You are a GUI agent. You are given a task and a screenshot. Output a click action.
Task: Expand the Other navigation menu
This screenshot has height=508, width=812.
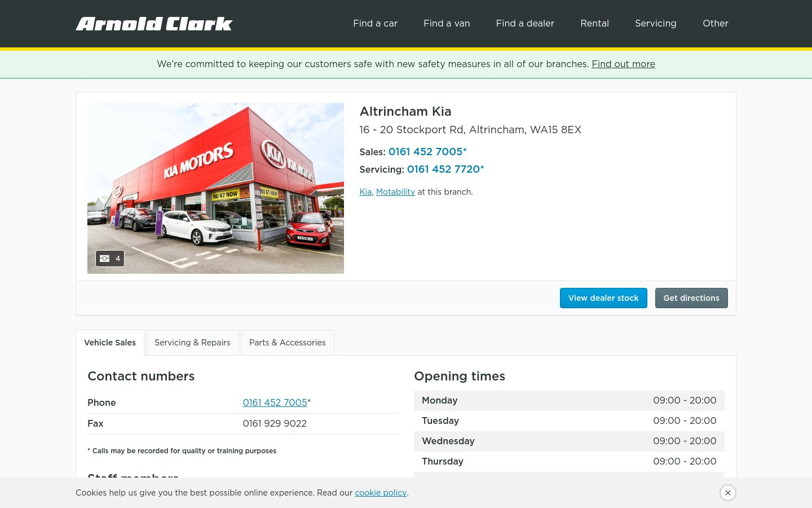point(715,23)
